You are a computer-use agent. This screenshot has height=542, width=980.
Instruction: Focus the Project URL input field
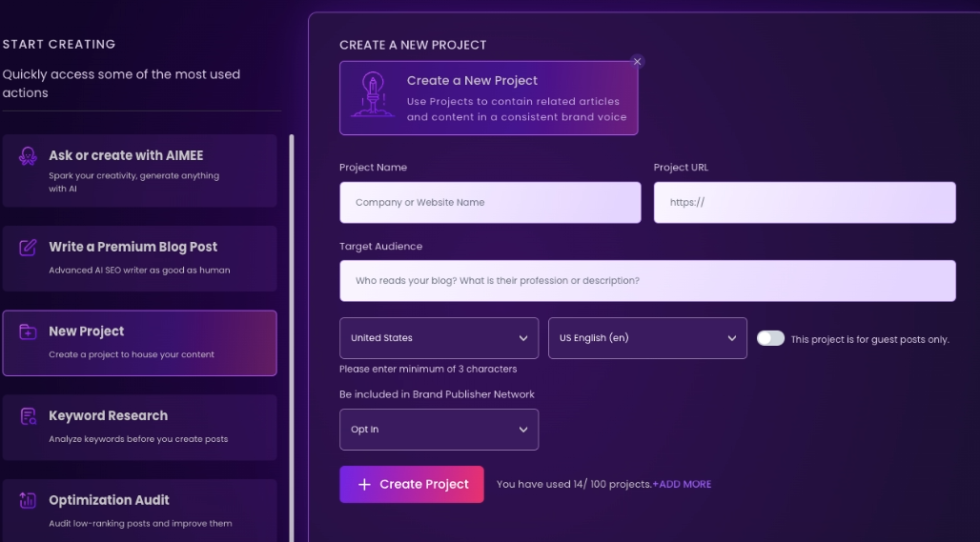[x=805, y=202]
